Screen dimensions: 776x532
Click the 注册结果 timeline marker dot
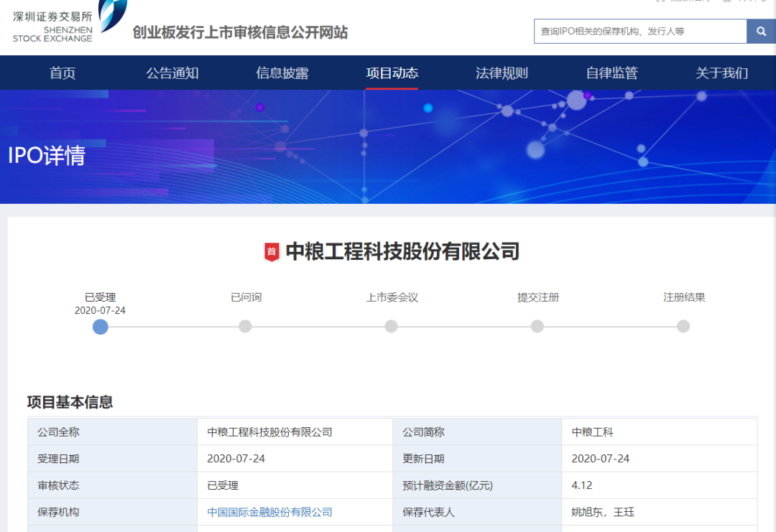point(683,327)
